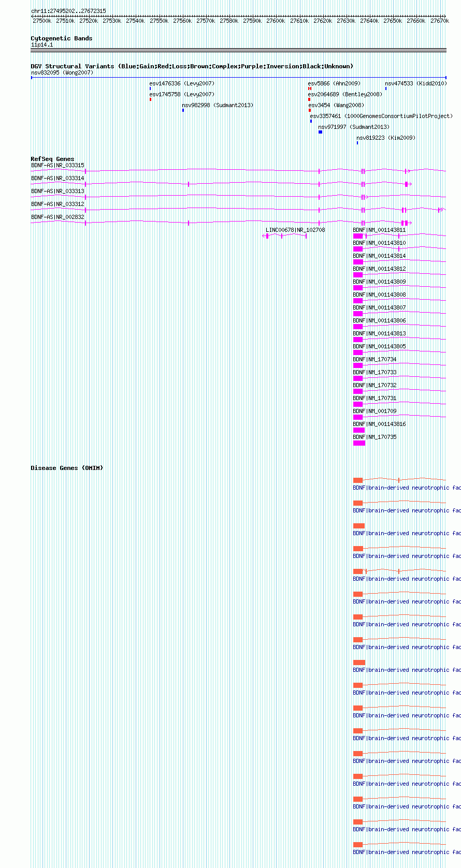The width and height of the screenshot is (461, 868).
Task: Open variant nsv971997 (Sudmant2013)
Action: click(354, 127)
